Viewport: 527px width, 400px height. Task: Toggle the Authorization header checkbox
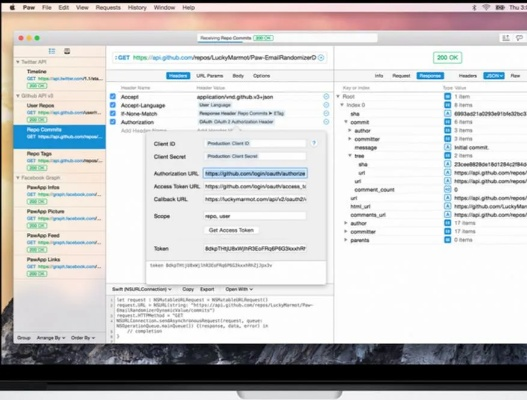(113, 122)
